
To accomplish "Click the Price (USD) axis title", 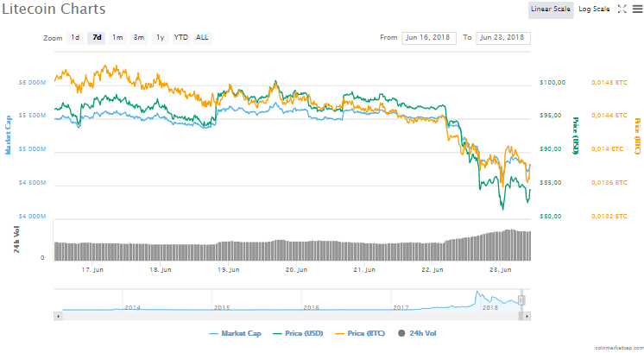I will pos(576,136).
